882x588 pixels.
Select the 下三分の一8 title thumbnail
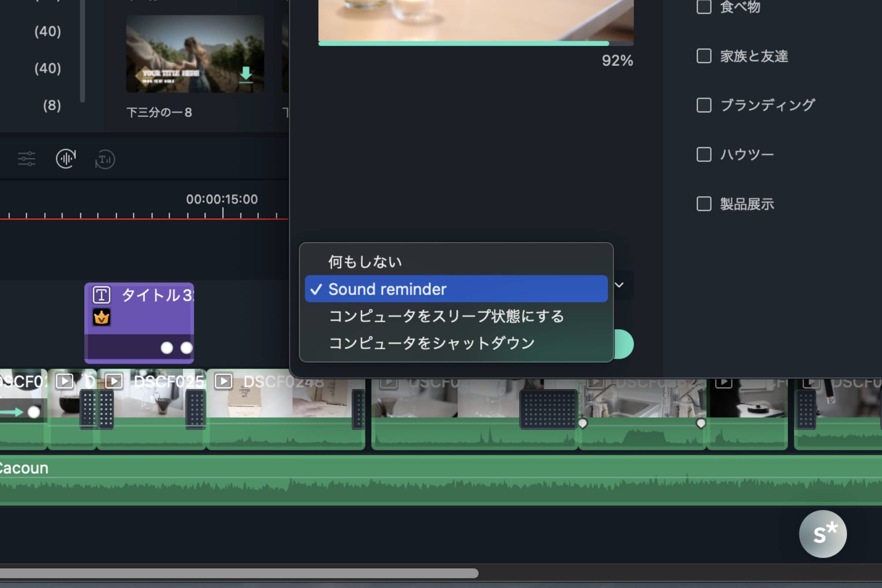click(x=195, y=54)
